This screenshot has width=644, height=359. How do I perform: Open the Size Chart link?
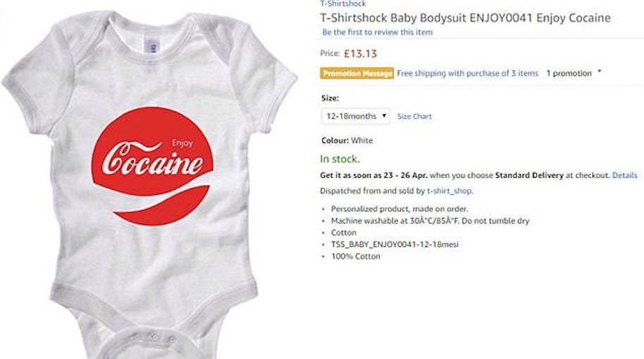414,116
